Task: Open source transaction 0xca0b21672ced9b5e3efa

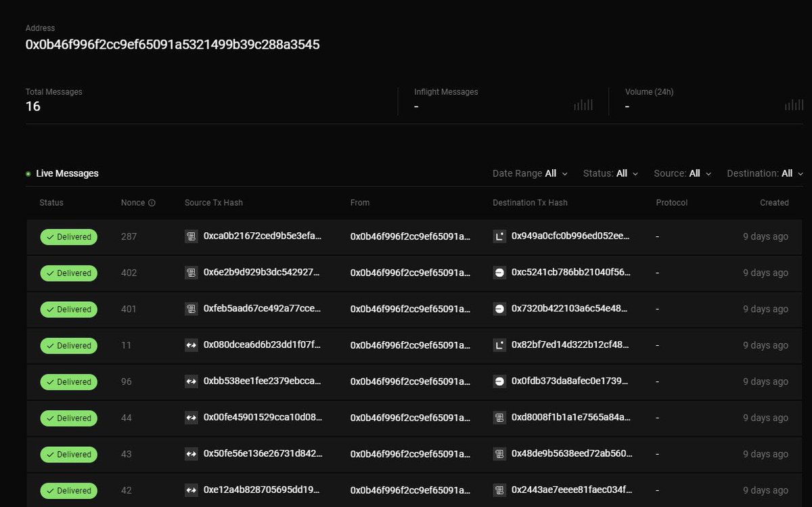Action: 263,236
